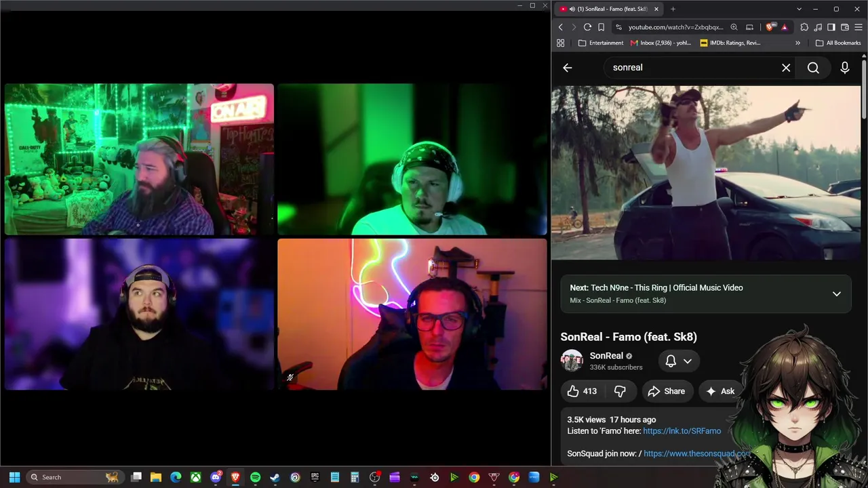Open the IMDb Ratings bookmark
868x488 pixels.
[730, 43]
